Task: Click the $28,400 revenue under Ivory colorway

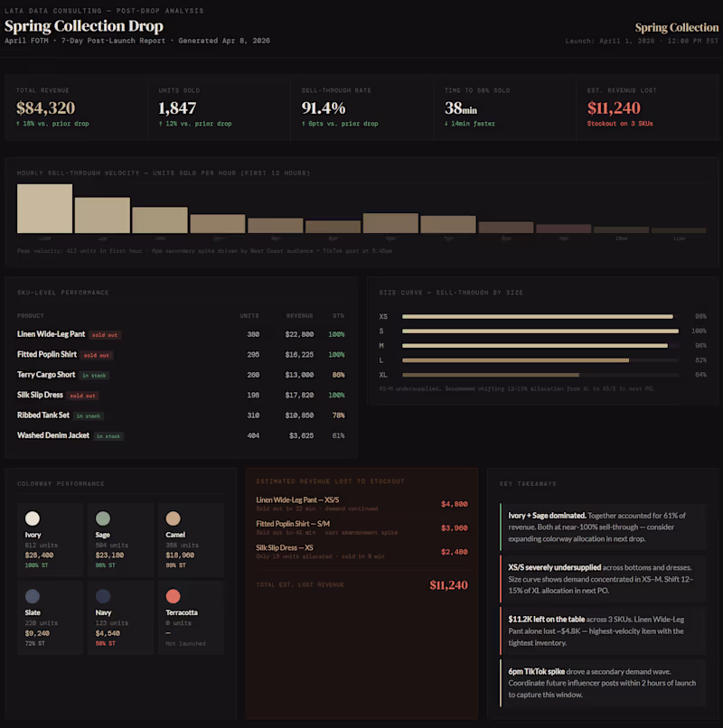Action: tap(39, 555)
